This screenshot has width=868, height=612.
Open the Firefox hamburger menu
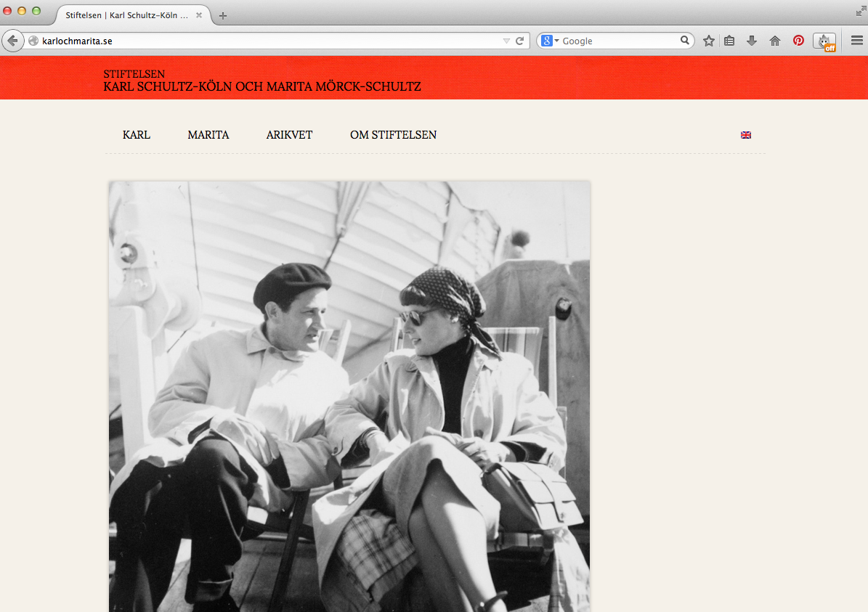tap(857, 41)
